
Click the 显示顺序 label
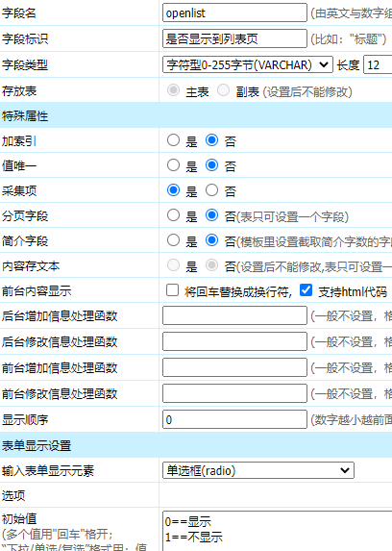[x=25, y=420]
